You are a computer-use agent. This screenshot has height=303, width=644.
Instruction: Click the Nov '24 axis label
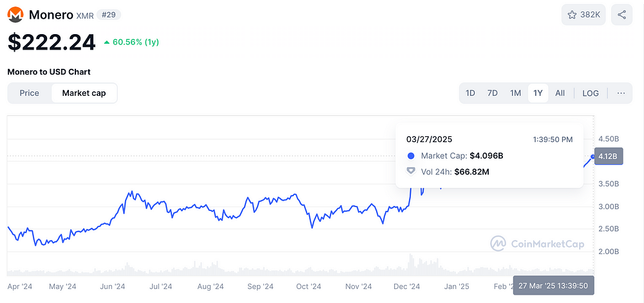pos(358,286)
